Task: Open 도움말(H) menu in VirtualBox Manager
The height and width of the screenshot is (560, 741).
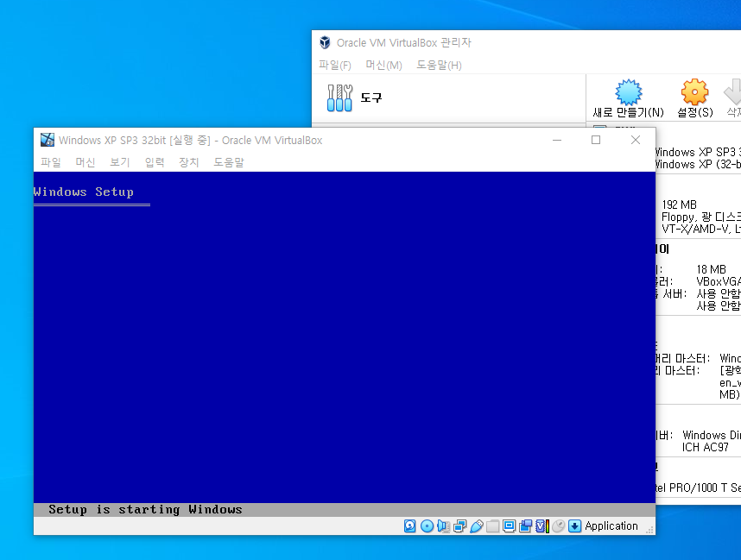Action: point(439,66)
